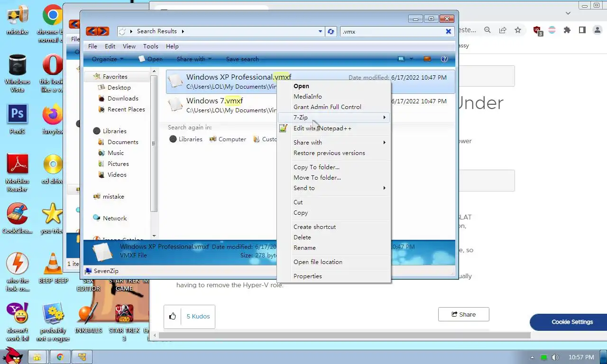The height and width of the screenshot is (364, 607).
Task: Click Chrome zoom magnifier icon
Action: [x=487, y=30]
